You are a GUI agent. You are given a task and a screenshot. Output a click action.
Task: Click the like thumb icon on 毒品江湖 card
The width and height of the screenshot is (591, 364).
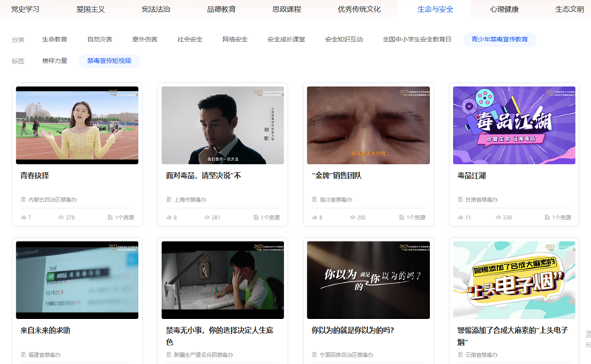[x=460, y=218]
